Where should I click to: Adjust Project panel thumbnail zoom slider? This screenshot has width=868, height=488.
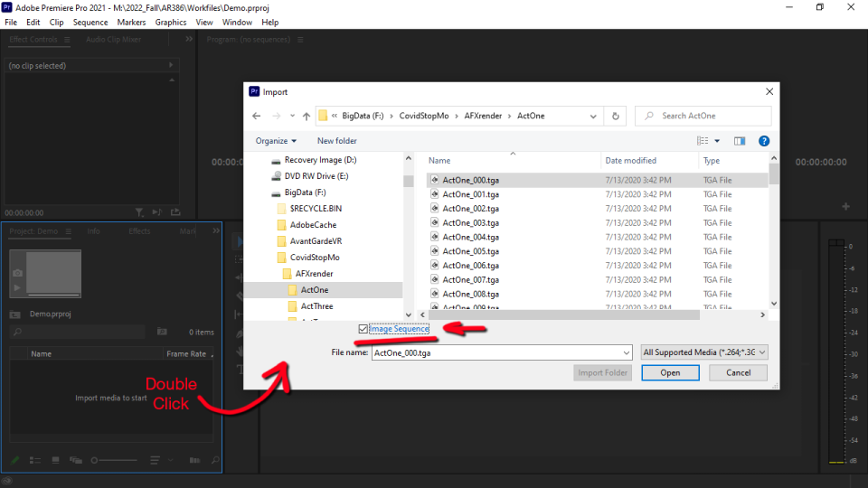click(115, 460)
